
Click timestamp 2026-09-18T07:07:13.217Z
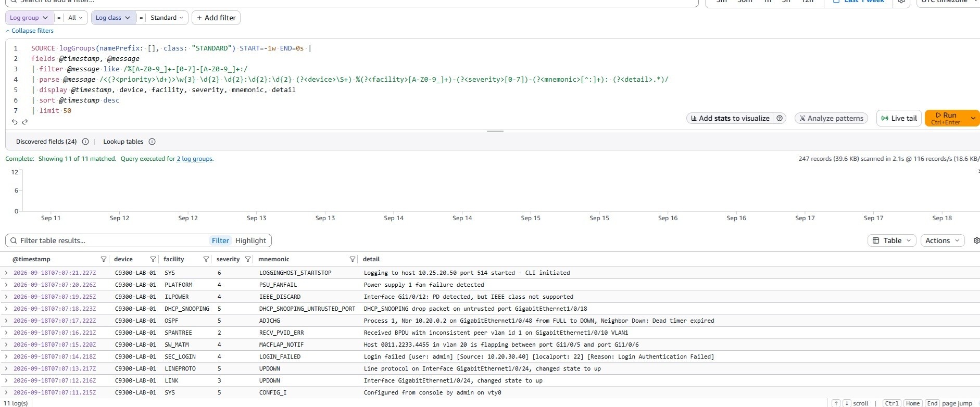coord(55,368)
